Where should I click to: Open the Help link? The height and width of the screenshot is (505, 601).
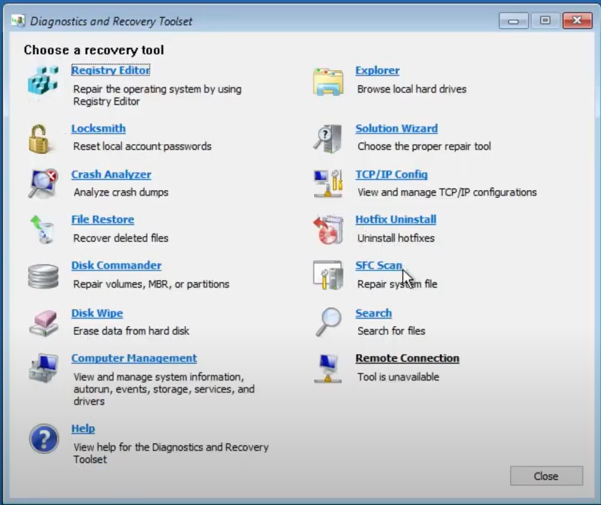tap(83, 428)
